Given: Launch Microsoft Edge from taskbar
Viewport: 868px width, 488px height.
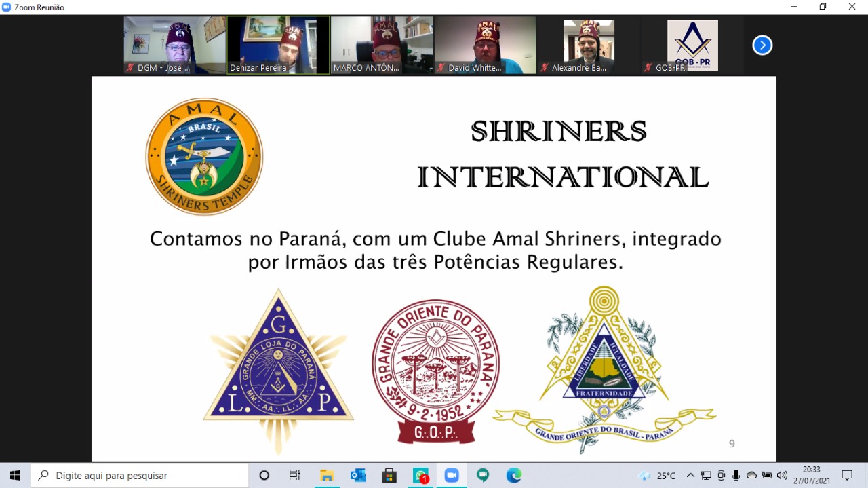Looking at the screenshot, I should click(x=513, y=476).
